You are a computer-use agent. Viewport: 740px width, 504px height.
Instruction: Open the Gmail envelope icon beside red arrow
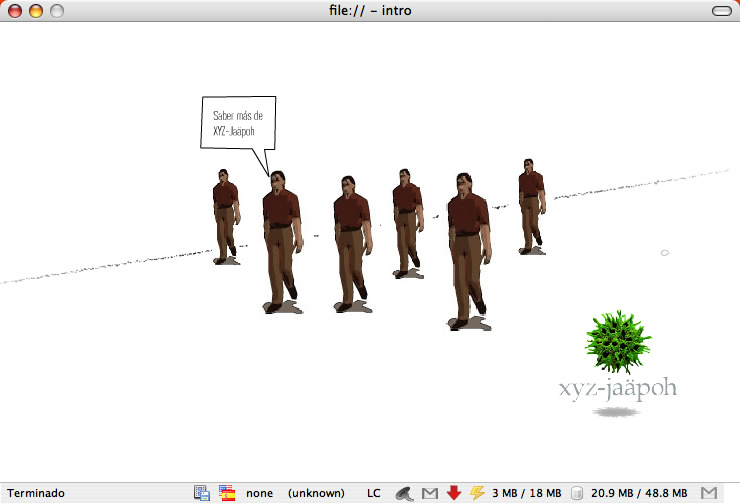coord(430,493)
